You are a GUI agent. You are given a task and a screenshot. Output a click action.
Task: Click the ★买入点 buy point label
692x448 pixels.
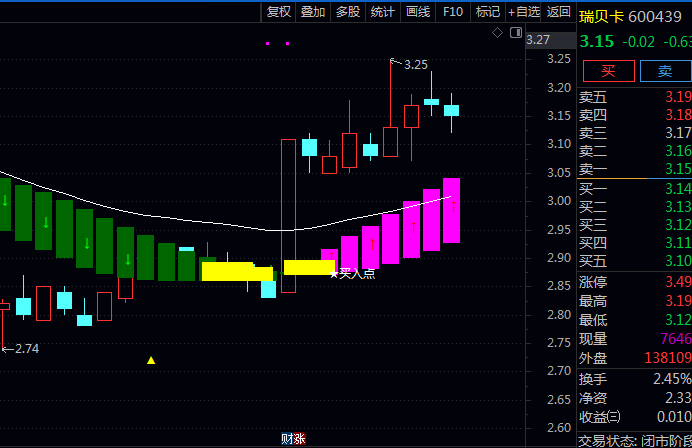pos(353,274)
